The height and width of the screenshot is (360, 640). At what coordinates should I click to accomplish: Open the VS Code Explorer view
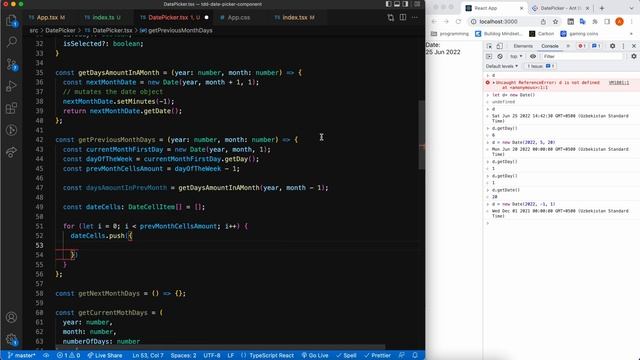click(11, 20)
